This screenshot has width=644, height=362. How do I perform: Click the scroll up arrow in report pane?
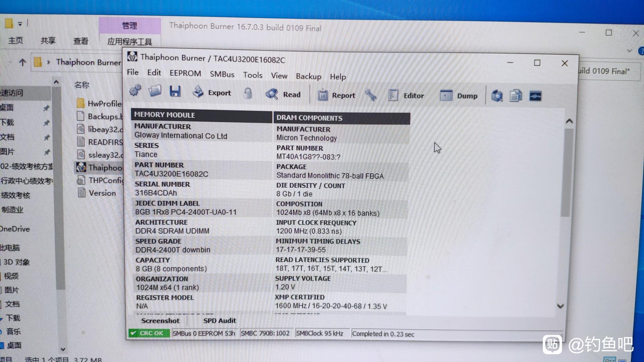[569, 121]
